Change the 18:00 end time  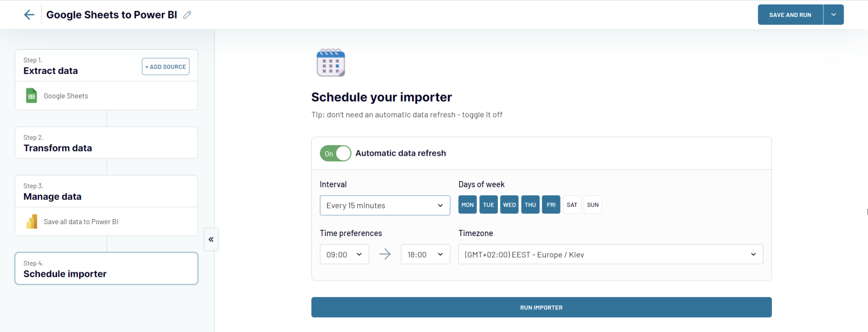point(425,254)
